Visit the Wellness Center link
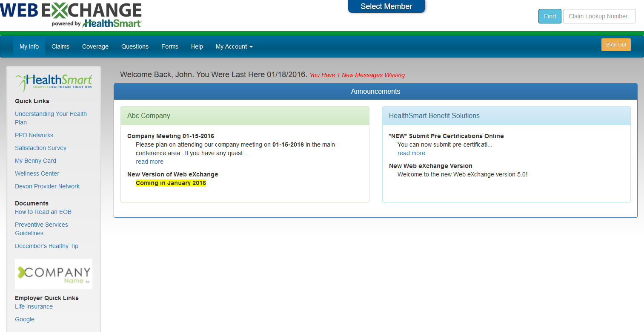644x332 pixels. (37, 173)
